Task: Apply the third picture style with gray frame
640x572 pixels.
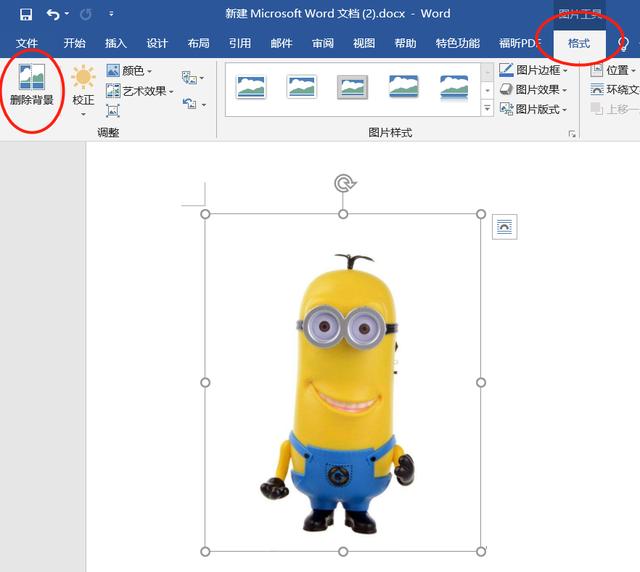Action: pyautogui.click(x=352, y=87)
